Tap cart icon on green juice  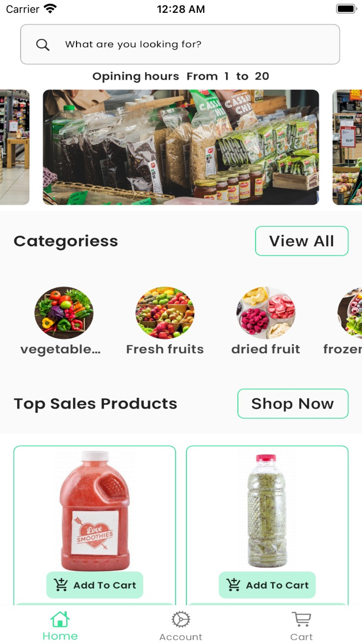(233, 585)
